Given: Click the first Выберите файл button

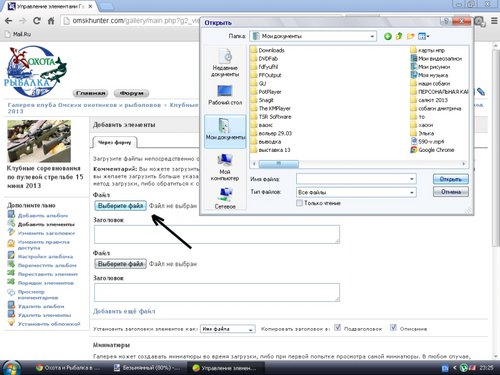Looking at the screenshot, I should click(x=120, y=206).
